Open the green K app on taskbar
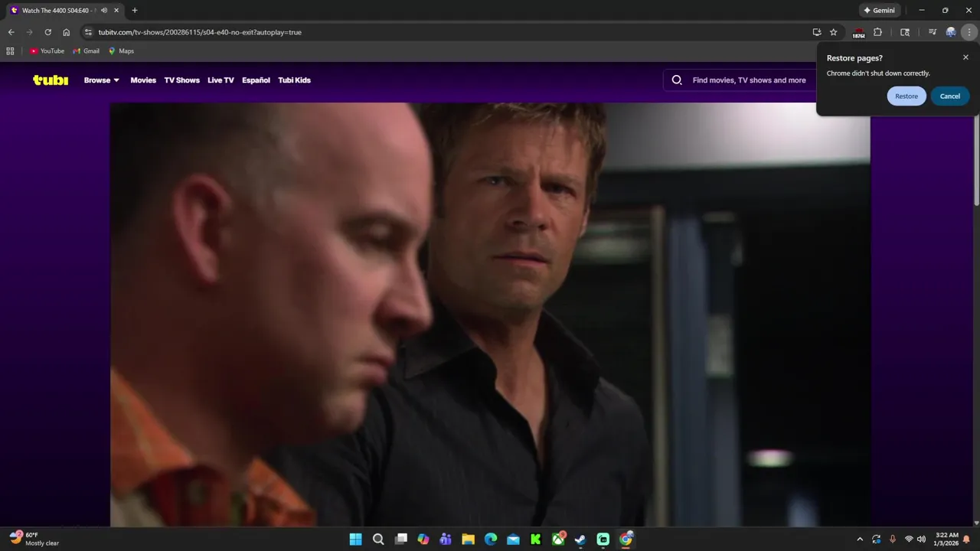This screenshot has width=980, height=551. click(x=536, y=539)
